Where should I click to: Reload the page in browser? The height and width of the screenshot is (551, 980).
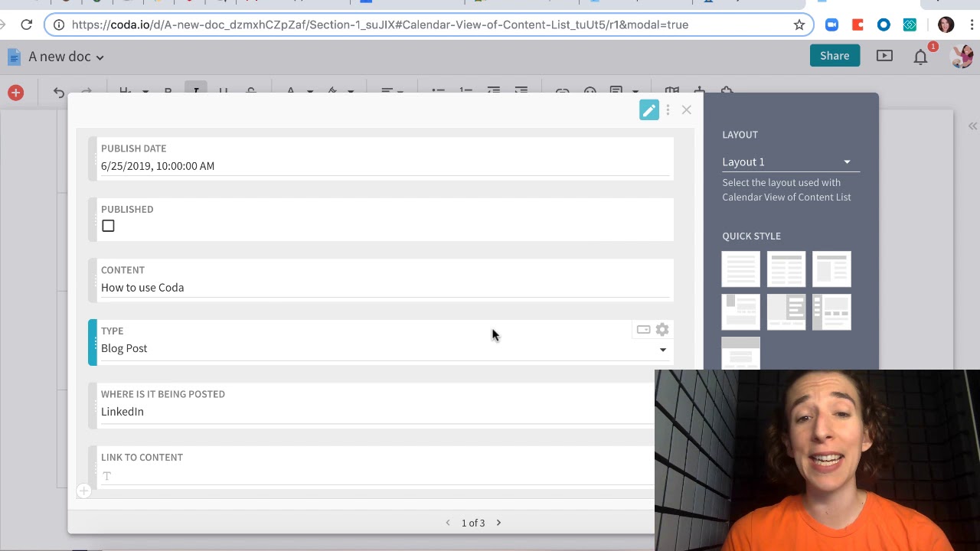(x=26, y=24)
